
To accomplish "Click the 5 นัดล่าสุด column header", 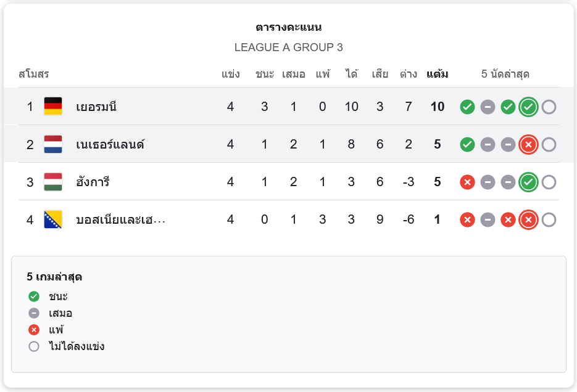I will click(505, 75).
